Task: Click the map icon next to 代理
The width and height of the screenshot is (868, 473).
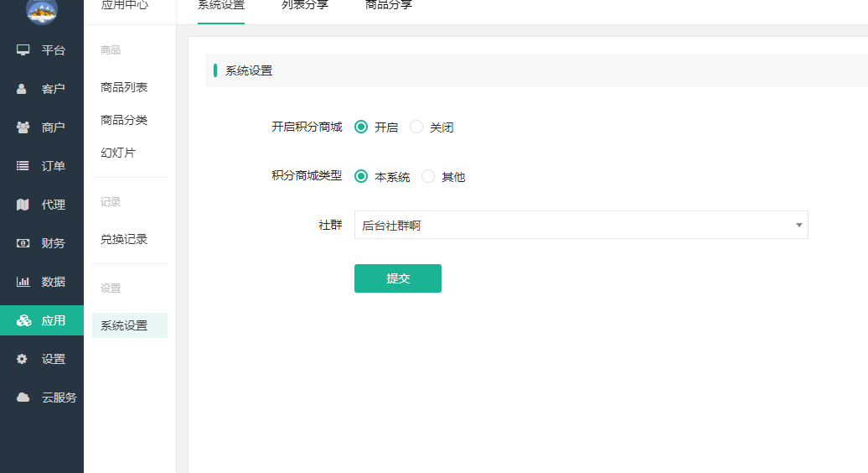Action: coord(23,205)
